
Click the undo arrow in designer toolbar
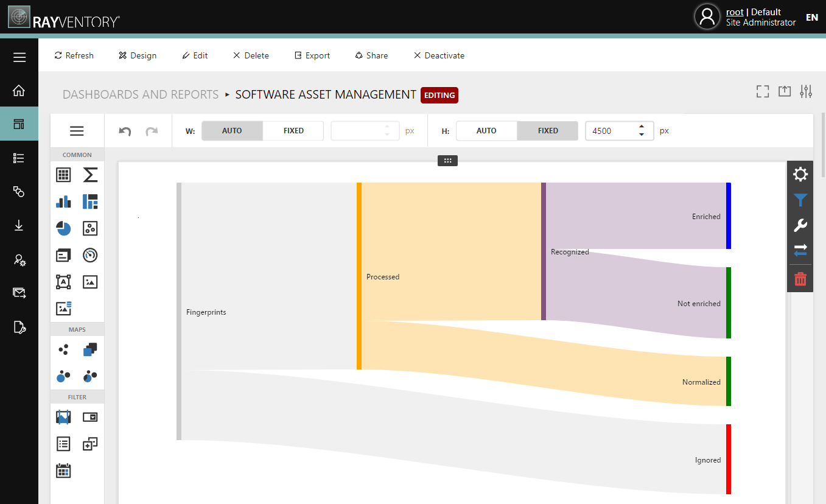(125, 131)
